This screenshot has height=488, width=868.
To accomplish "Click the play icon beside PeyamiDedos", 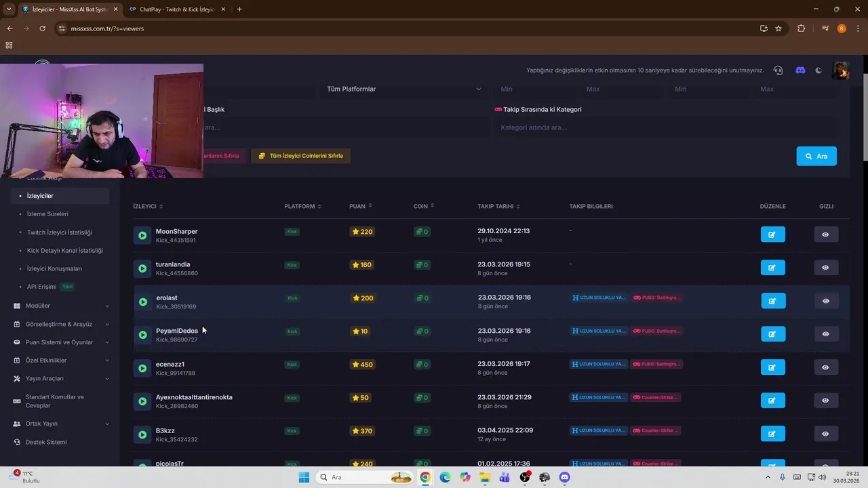I will pyautogui.click(x=142, y=335).
